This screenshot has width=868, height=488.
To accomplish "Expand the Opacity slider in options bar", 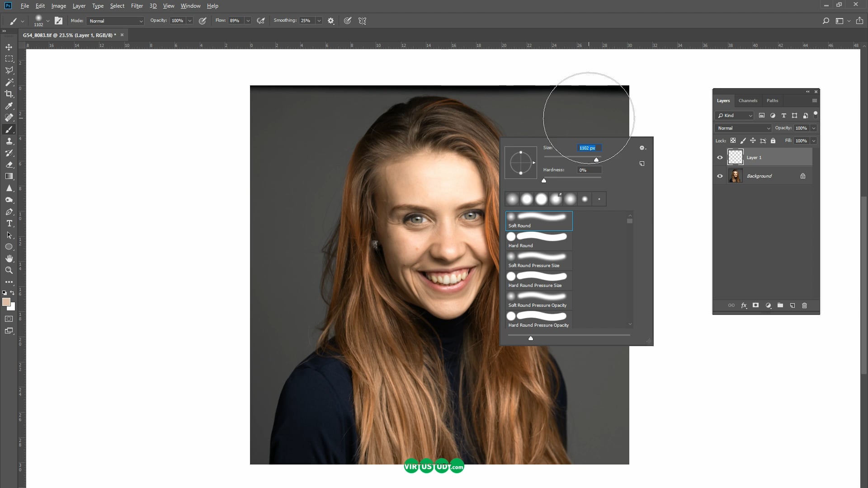I will 190,21.
